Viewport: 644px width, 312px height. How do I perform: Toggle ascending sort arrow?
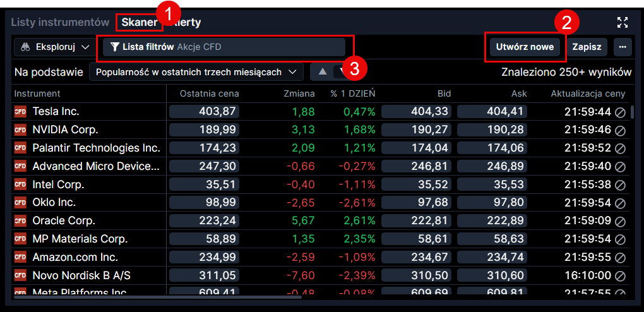pos(323,72)
